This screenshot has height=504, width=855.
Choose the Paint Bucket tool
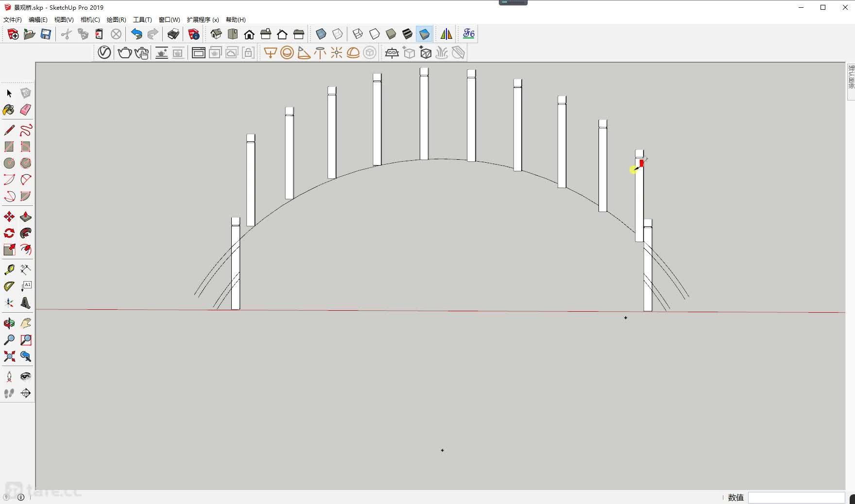(x=9, y=110)
